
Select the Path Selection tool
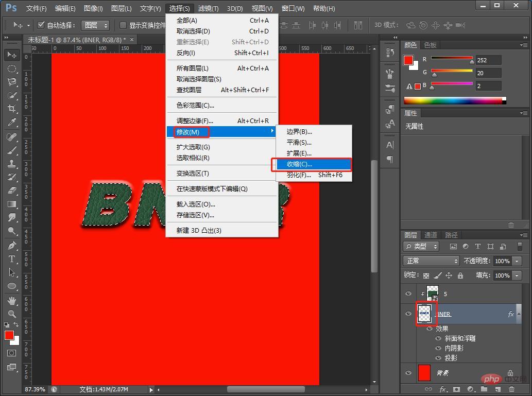click(12, 272)
